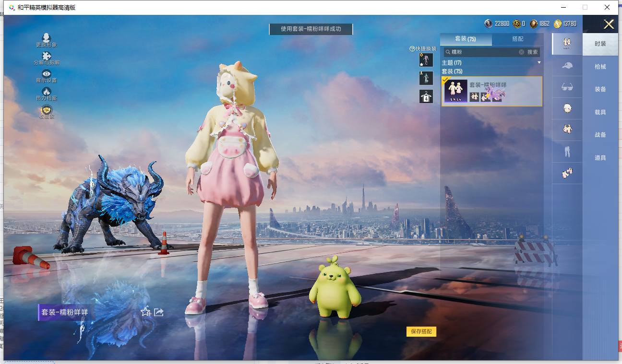Select the hat category icon
The height and width of the screenshot is (364, 622).
tap(567, 65)
